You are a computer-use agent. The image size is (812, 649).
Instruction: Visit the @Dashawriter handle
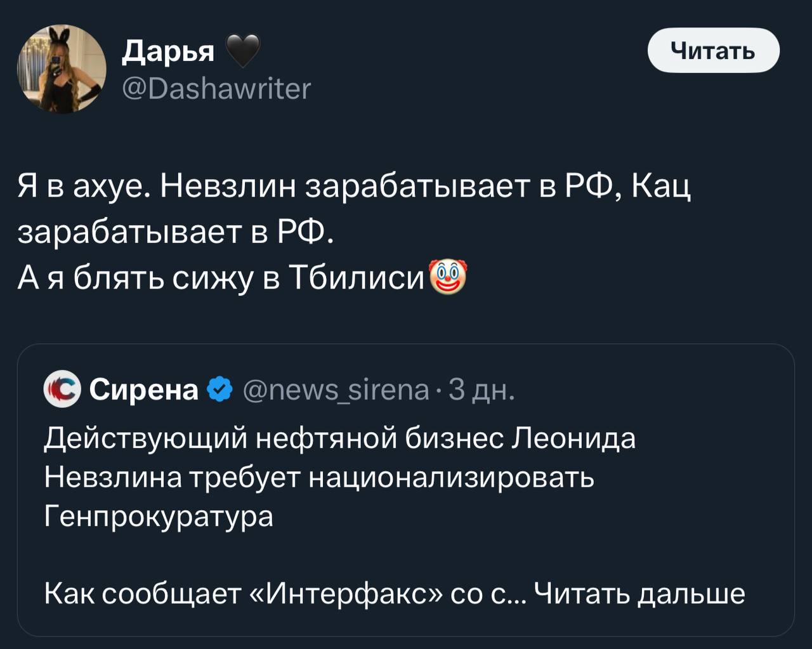coord(216,89)
